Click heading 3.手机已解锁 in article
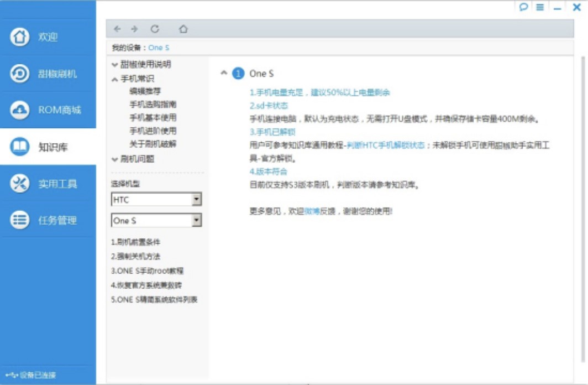The height and width of the screenshot is (385, 588). (272, 132)
